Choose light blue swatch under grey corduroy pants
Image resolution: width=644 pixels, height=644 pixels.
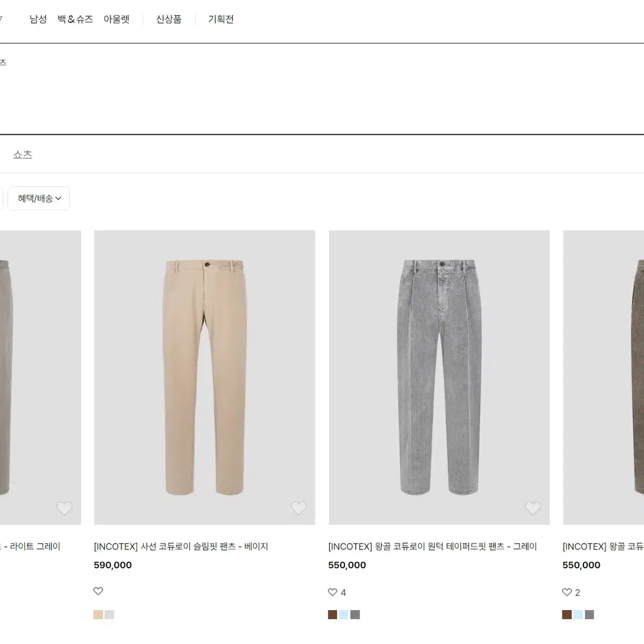coord(344,614)
